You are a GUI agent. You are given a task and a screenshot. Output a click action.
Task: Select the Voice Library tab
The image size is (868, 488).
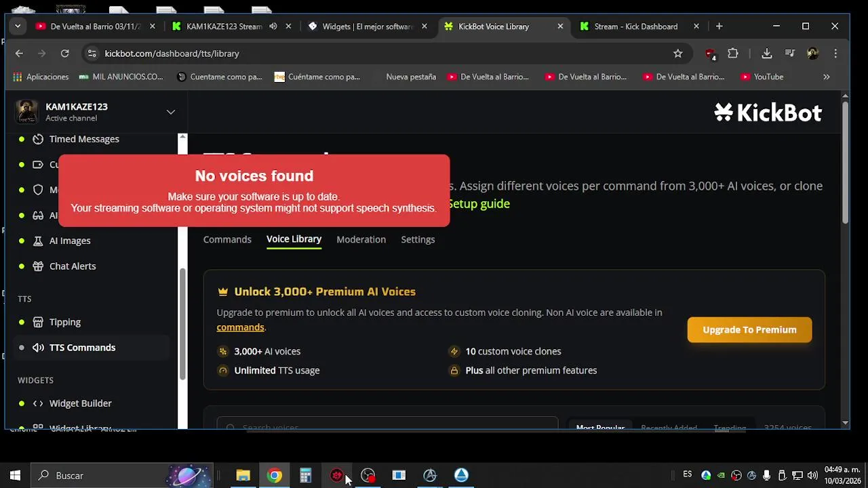pyautogui.click(x=294, y=239)
